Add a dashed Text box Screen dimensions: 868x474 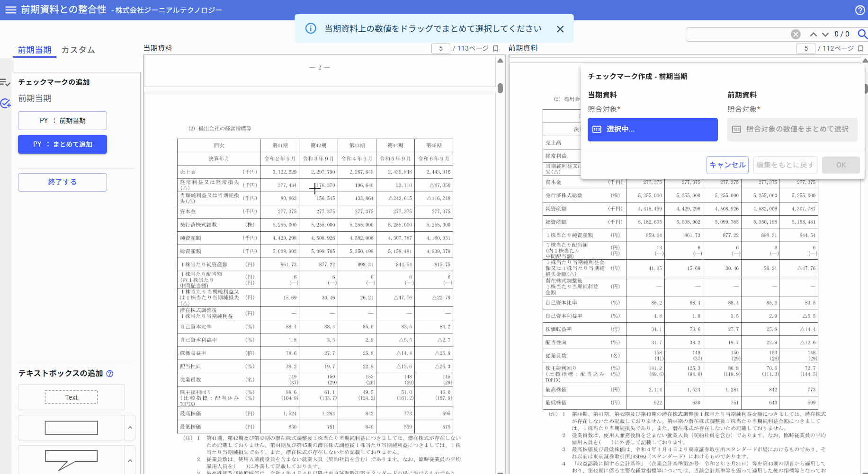tap(72, 397)
